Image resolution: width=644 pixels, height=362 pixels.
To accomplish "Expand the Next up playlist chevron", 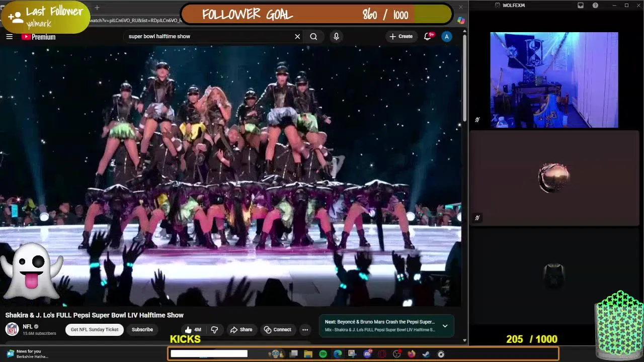I will click(x=445, y=326).
